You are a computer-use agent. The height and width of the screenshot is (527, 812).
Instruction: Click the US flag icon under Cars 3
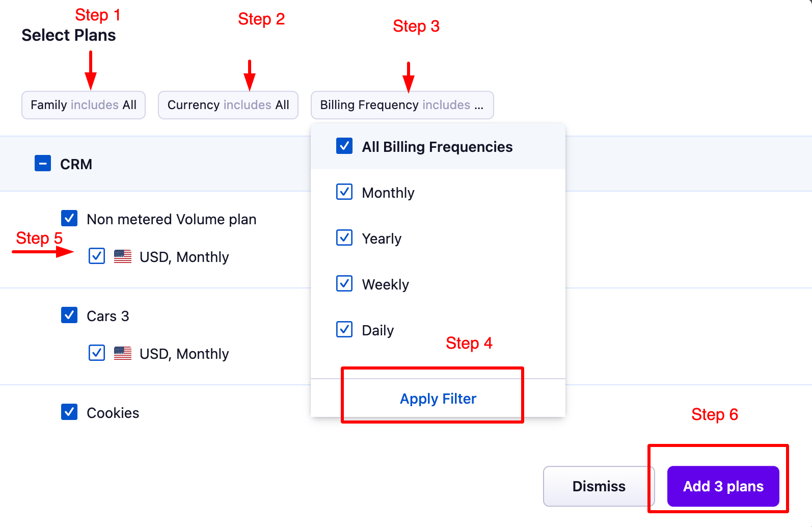tap(123, 353)
